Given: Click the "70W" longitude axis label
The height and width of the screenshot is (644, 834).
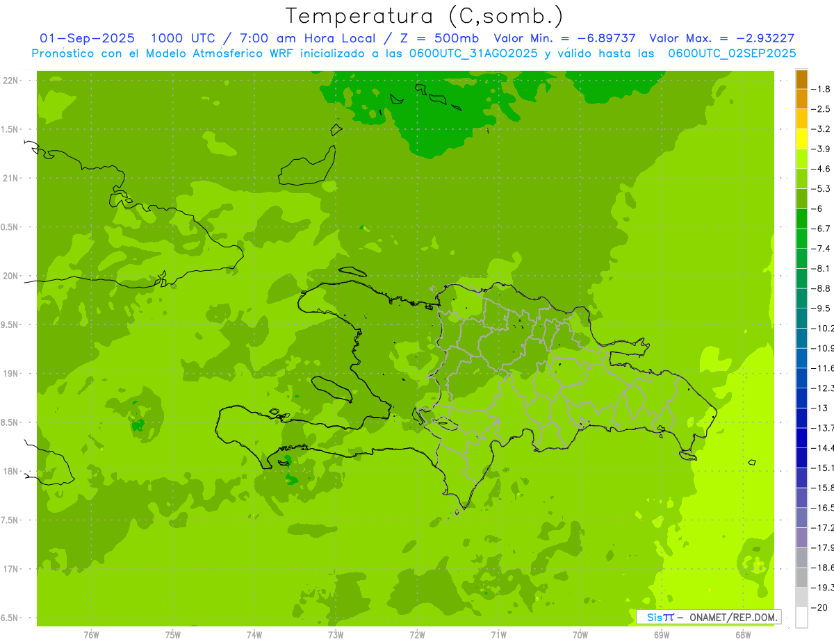Looking at the screenshot, I should click(x=580, y=635).
